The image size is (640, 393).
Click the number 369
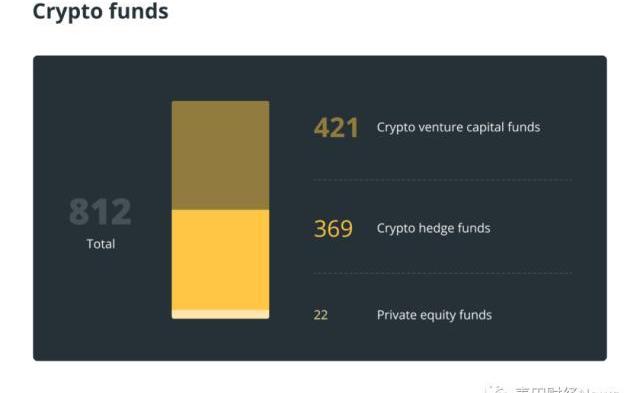333,229
